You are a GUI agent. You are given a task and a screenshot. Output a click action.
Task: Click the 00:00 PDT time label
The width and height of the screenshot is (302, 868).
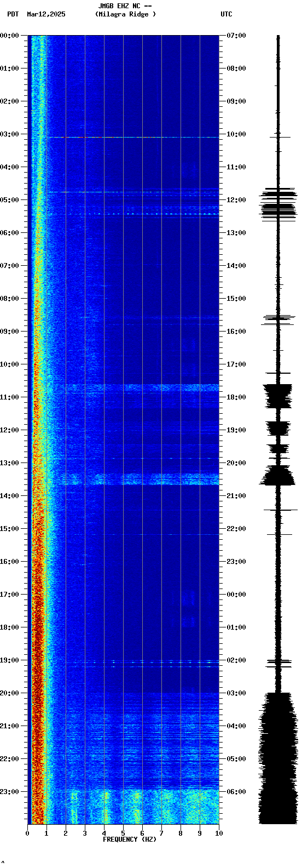(x=9, y=36)
